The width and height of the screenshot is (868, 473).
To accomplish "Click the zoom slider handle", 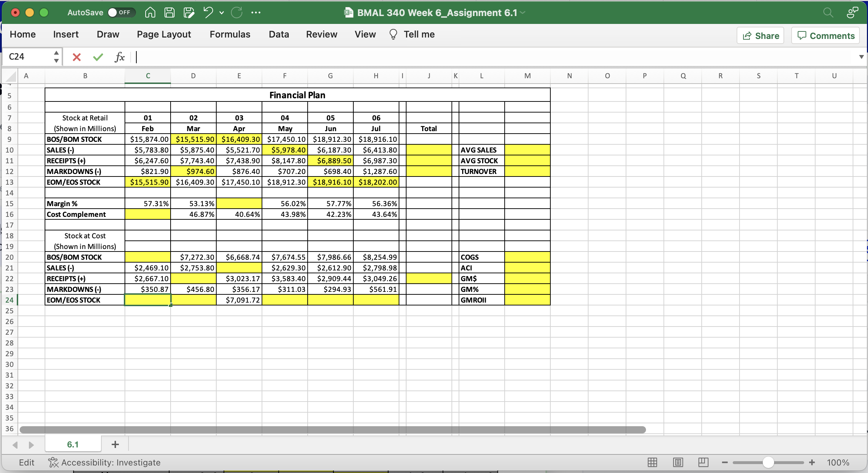I will [x=768, y=462].
